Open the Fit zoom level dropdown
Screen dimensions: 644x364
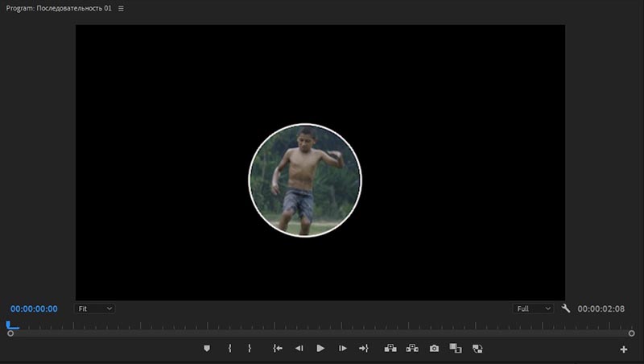click(x=95, y=308)
